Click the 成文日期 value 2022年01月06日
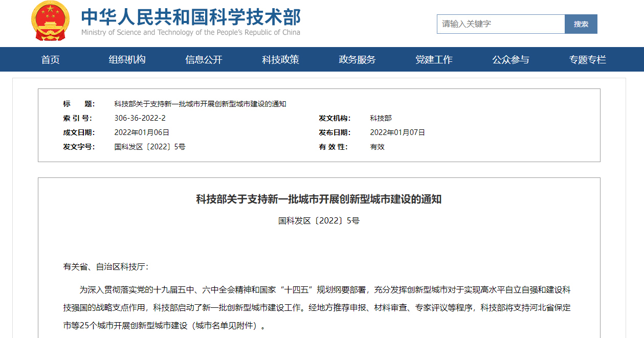 (x=142, y=132)
